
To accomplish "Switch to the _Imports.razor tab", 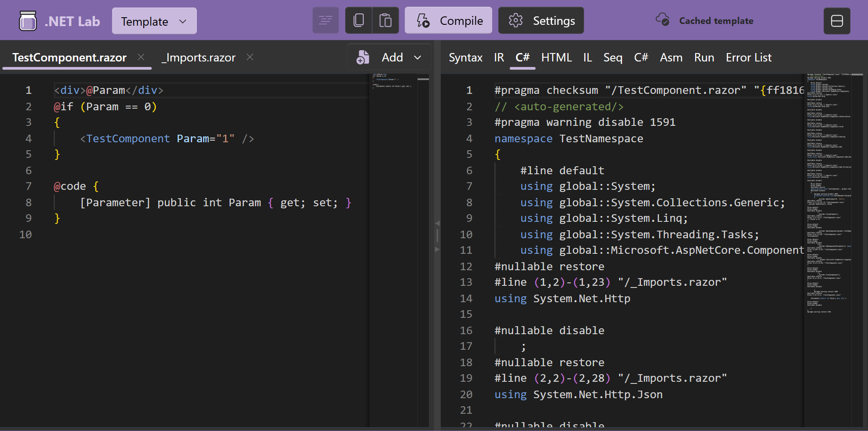I will (199, 57).
